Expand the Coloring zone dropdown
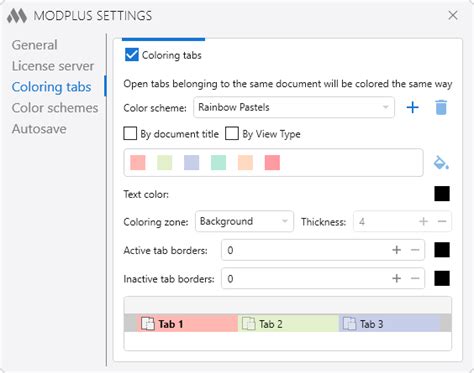474x373 pixels. pos(244,221)
